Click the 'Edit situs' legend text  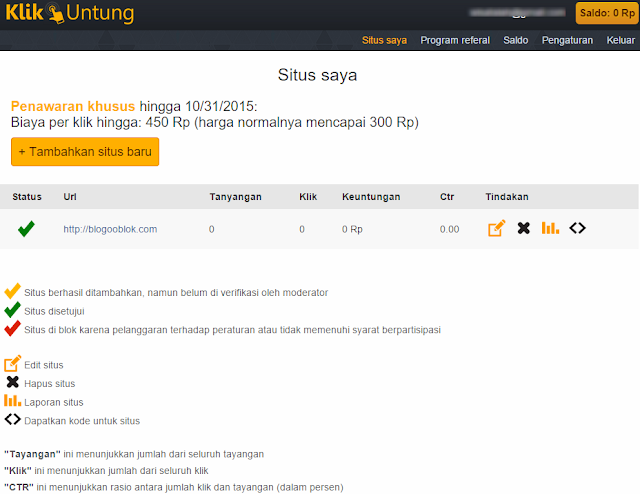44,365
